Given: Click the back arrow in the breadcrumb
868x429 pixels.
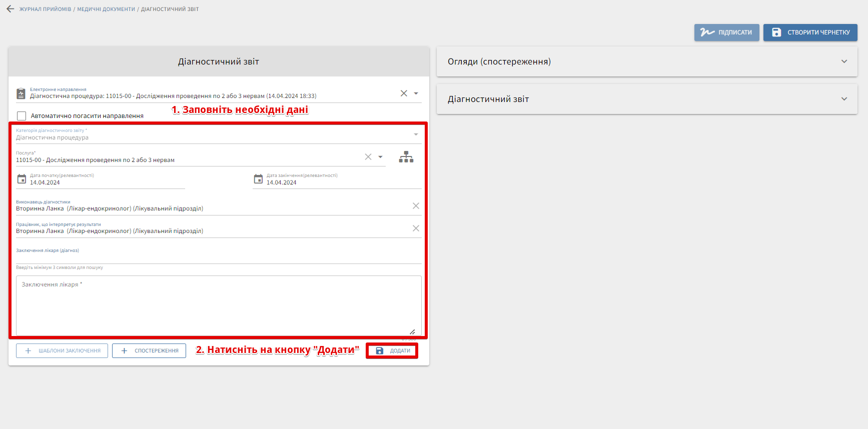Looking at the screenshot, I should coord(10,9).
